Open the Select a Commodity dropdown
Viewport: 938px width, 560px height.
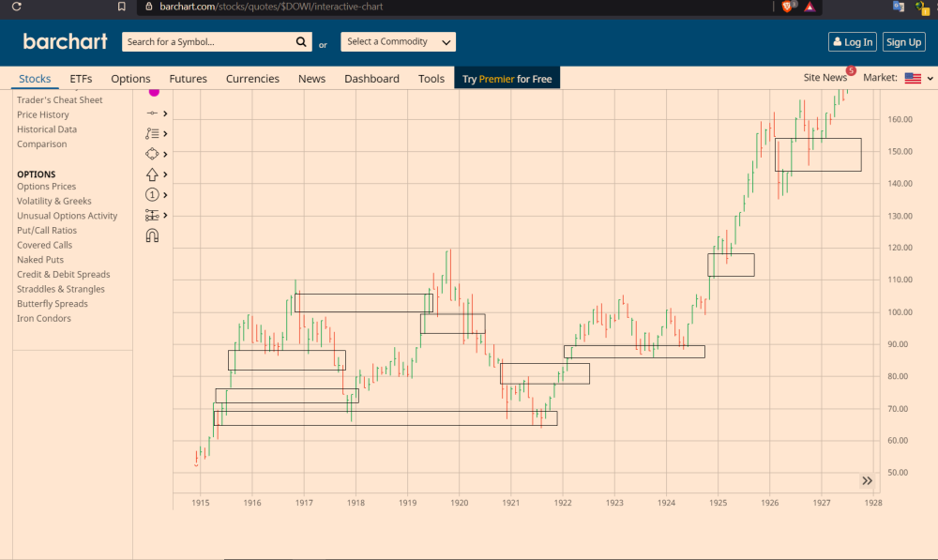pos(398,42)
